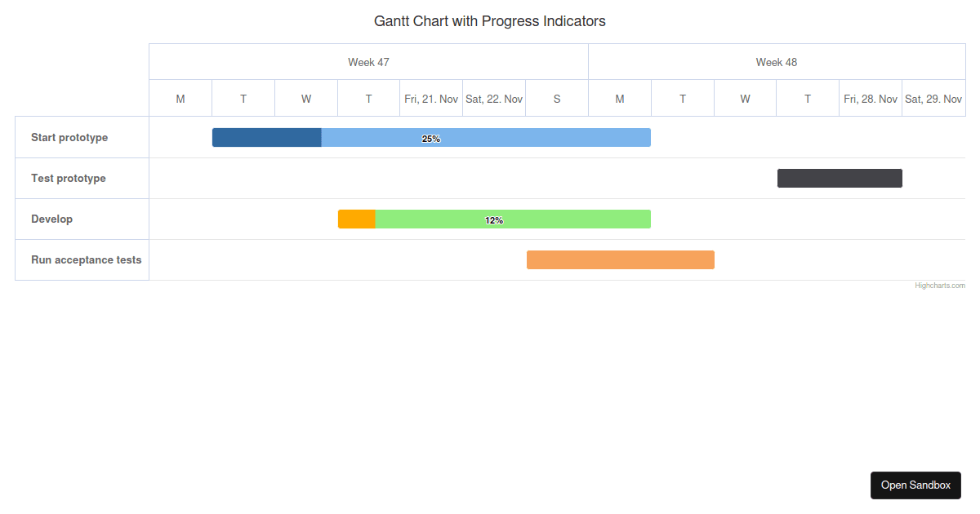Select the Week 47 header cell
This screenshot has width=980, height=514.
pos(368,62)
